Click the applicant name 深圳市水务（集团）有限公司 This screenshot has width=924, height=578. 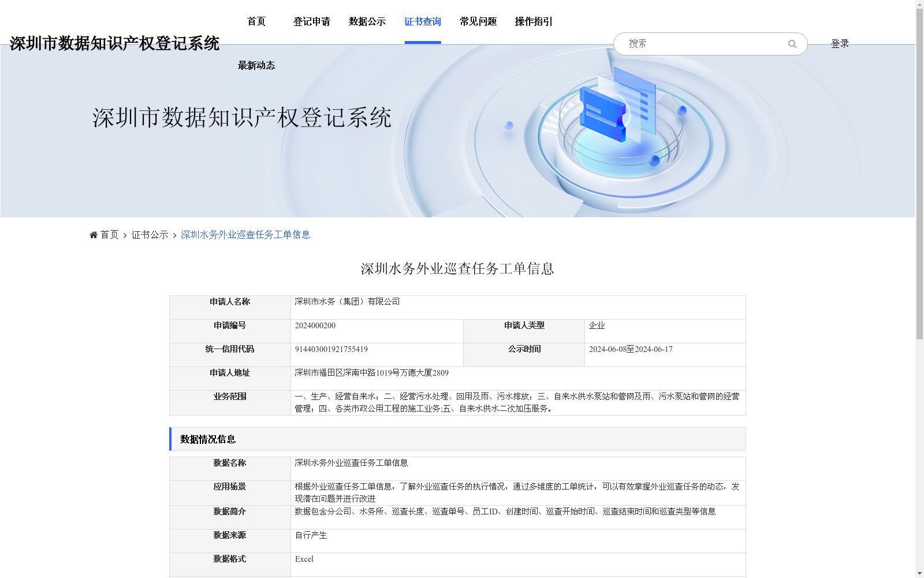pos(347,302)
